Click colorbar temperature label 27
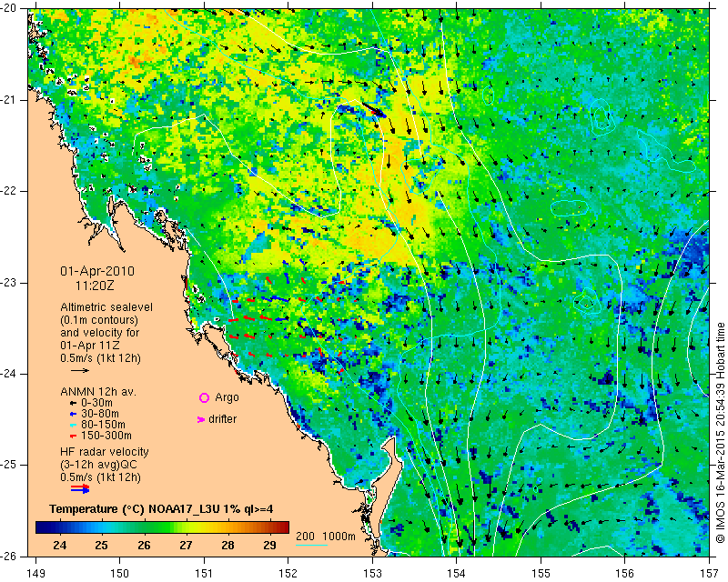 coord(186,546)
